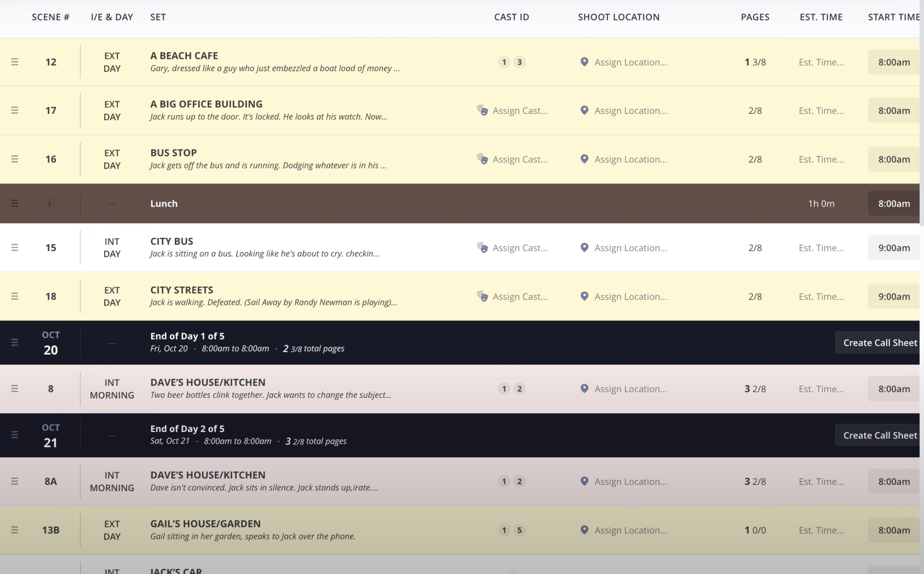Open Assign Location for City Bus scene
Viewport: 924px width, 574px height.
pyautogui.click(x=630, y=248)
